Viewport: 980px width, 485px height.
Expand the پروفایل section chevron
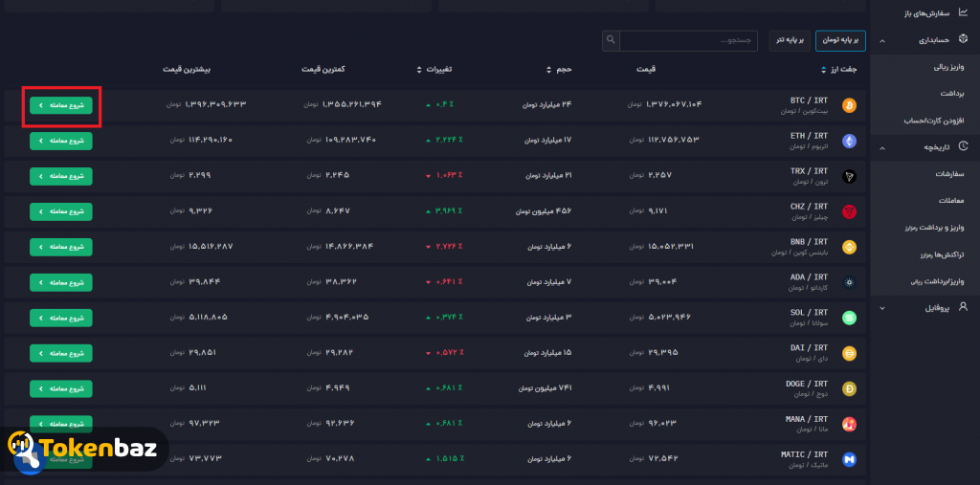(881, 308)
